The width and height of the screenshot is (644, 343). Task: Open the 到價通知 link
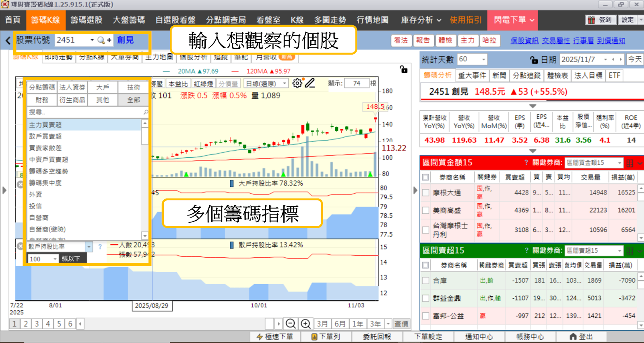click(611, 41)
